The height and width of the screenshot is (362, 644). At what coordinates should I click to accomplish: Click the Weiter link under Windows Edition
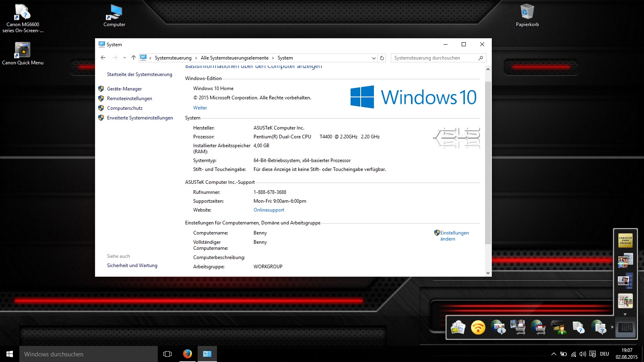click(200, 108)
